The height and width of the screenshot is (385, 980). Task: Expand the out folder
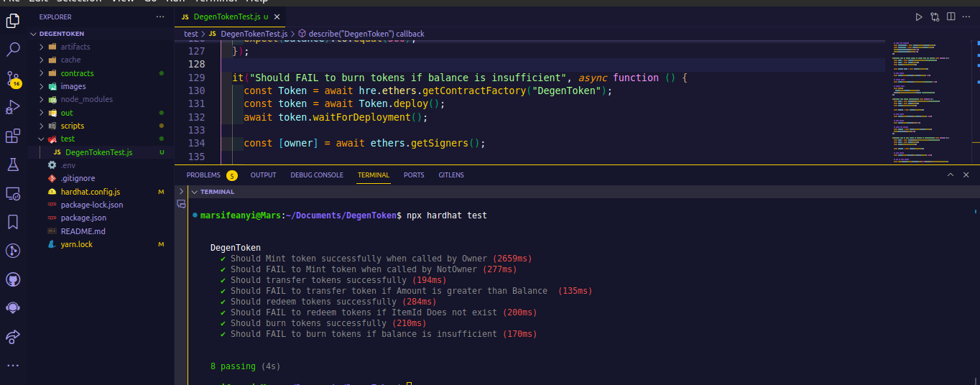tap(42, 113)
